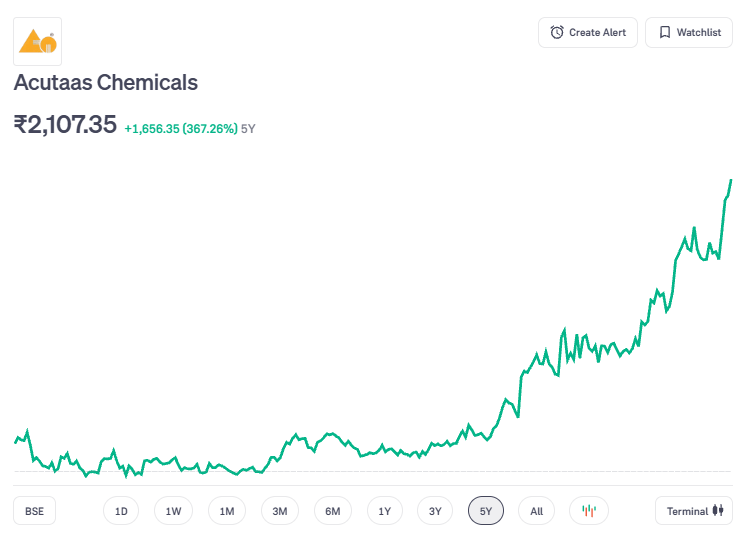Choose the 5Y chart range
Screen dimensions: 756x544
pos(486,511)
